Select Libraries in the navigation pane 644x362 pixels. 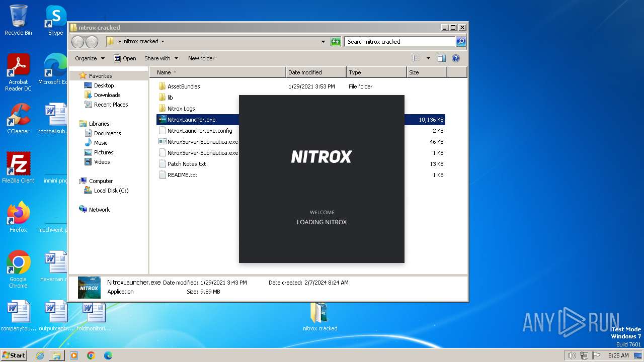click(x=99, y=124)
